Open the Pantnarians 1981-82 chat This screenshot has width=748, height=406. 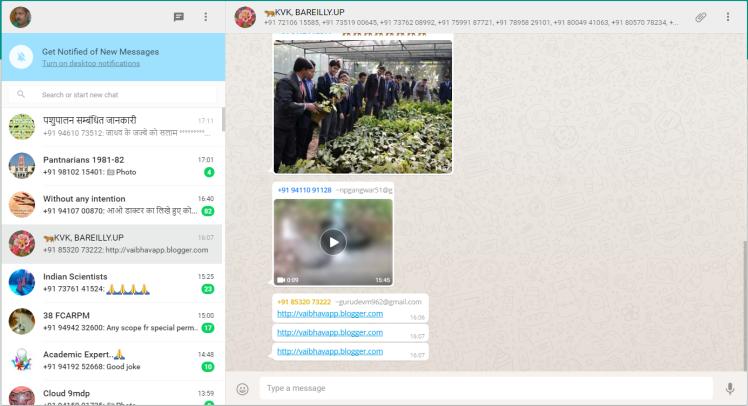(x=112, y=166)
